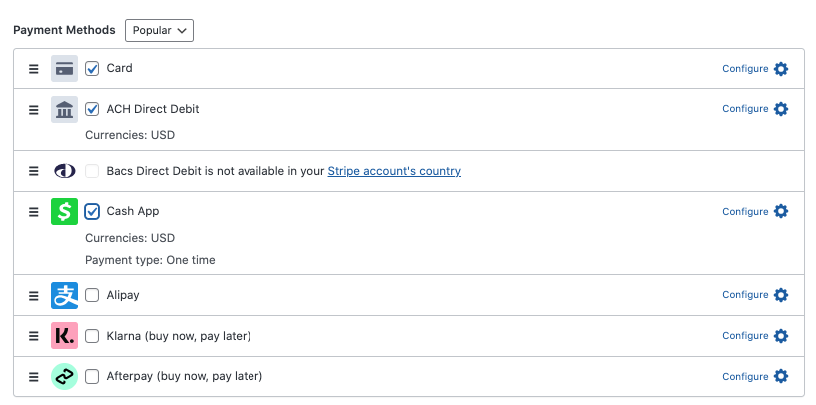816x405 pixels.
Task: Grab the drag handle for Card row
Action: tap(33, 69)
